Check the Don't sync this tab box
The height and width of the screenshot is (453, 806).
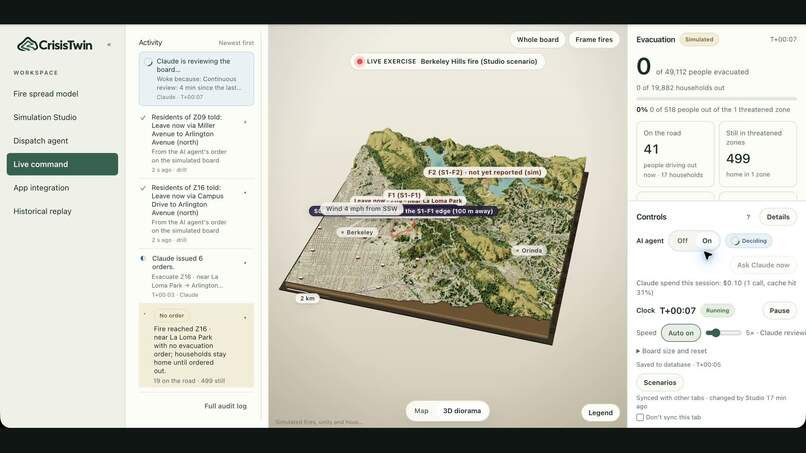coord(640,418)
